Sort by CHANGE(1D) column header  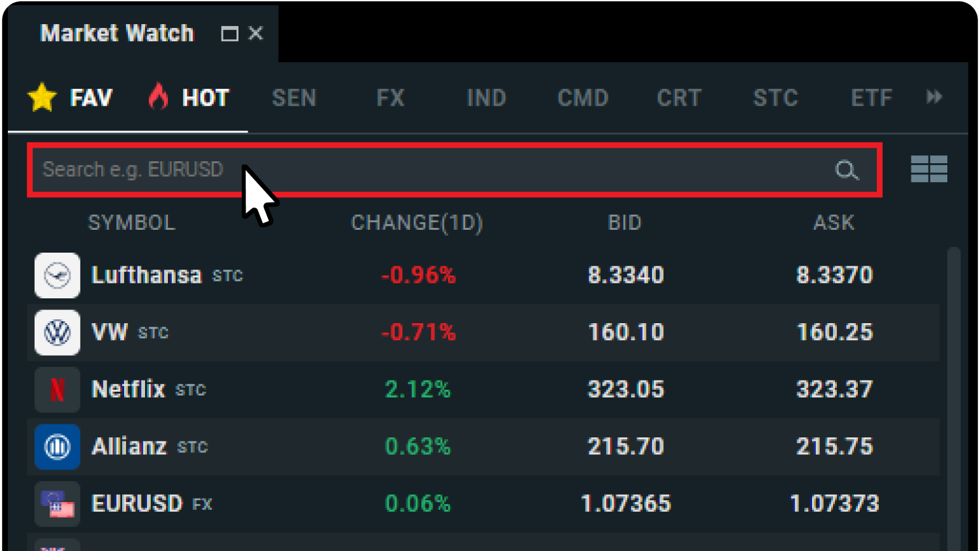[417, 223]
